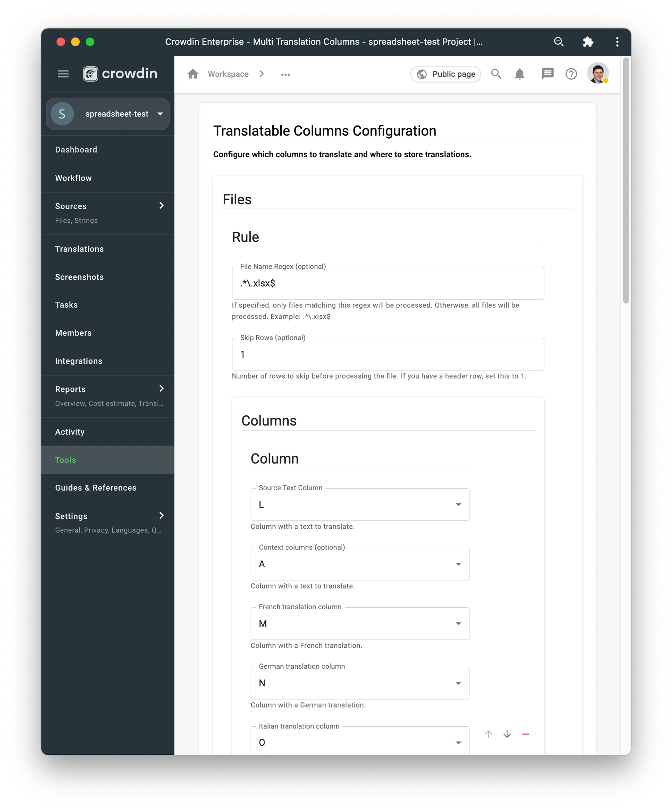Navigate to the Tools menu item
The width and height of the screenshot is (672, 809).
[65, 459]
